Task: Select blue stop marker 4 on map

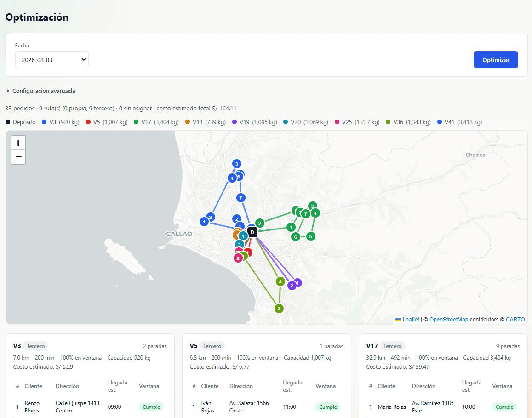Action: tap(232, 178)
